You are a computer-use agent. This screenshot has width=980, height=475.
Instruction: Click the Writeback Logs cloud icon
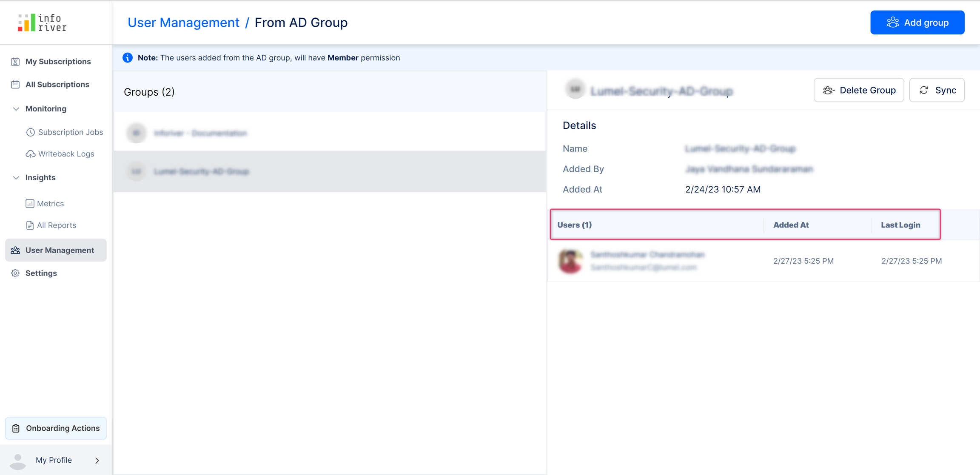pyautogui.click(x=30, y=154)
